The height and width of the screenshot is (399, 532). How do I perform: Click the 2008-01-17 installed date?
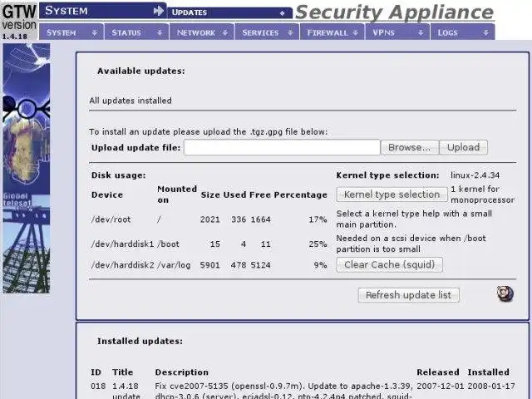click(491, 386)
